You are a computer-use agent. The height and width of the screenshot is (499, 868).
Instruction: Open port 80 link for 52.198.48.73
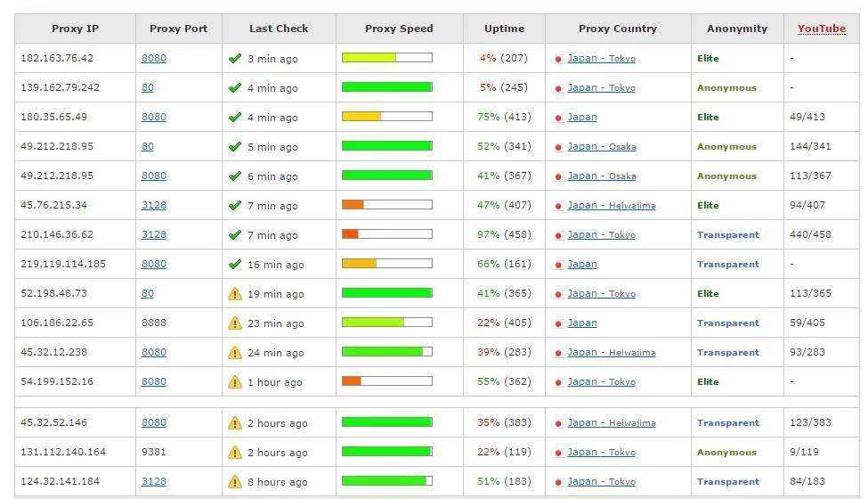point(148,293)
